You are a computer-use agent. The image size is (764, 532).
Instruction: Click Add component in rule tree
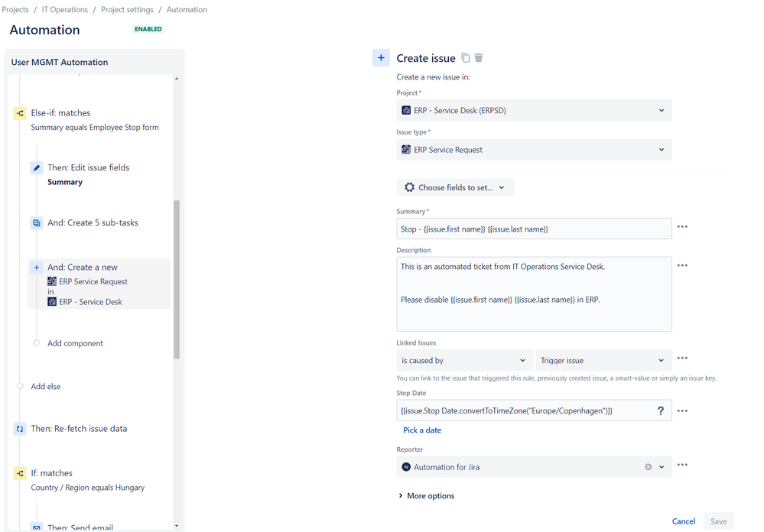tap(75, 343)
